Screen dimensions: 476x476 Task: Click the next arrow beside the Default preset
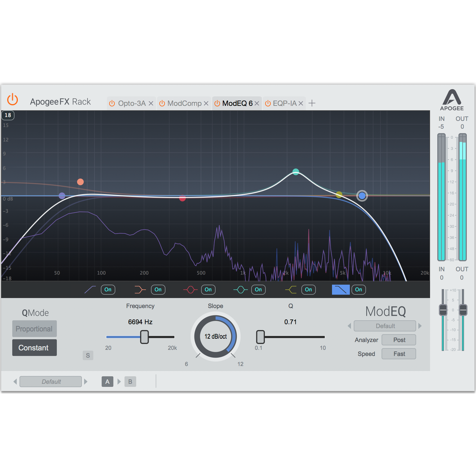tap(420, 326)
